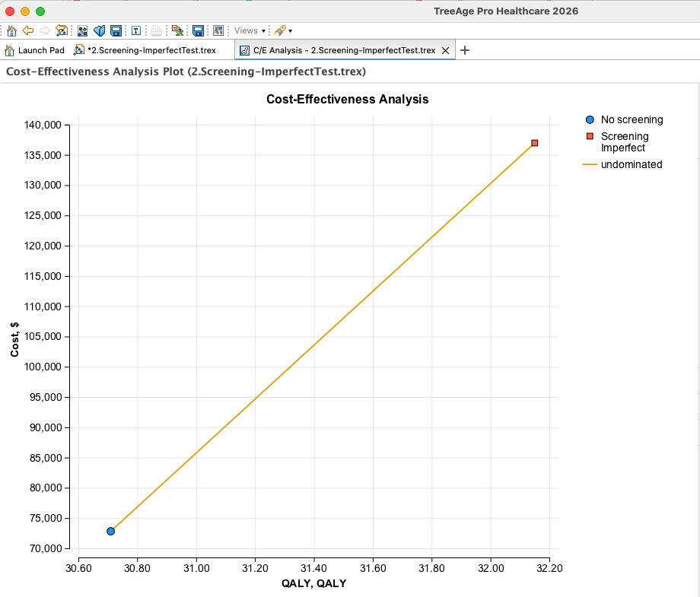
Task: Click the No screening legend circle
Action: [x=590, y=119]
